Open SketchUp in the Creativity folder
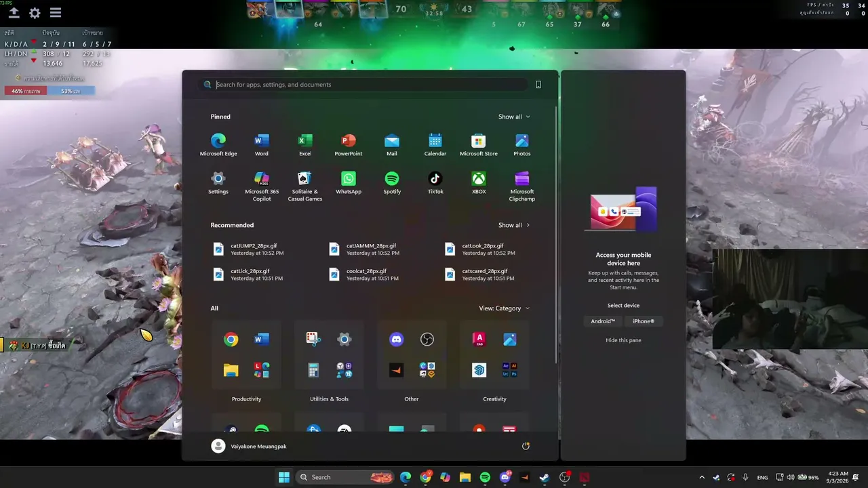Viewport: 868px width, 488px height. [479, 370]
